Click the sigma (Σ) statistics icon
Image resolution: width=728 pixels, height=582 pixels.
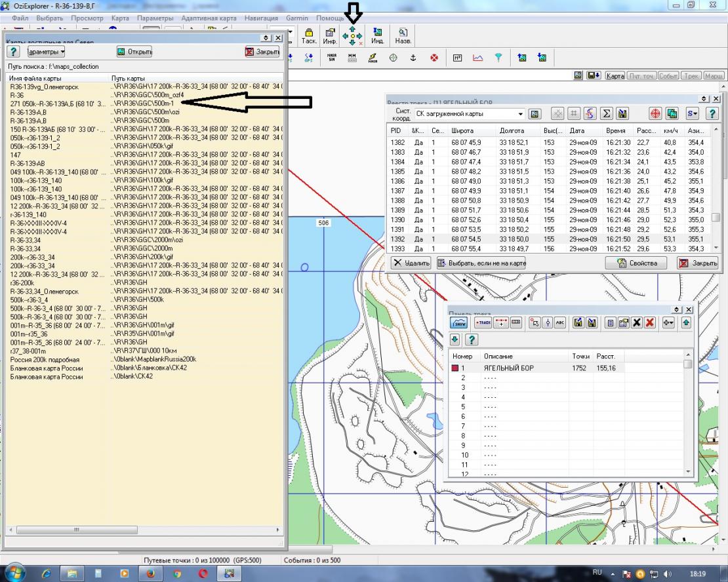[x=607, y=113]
